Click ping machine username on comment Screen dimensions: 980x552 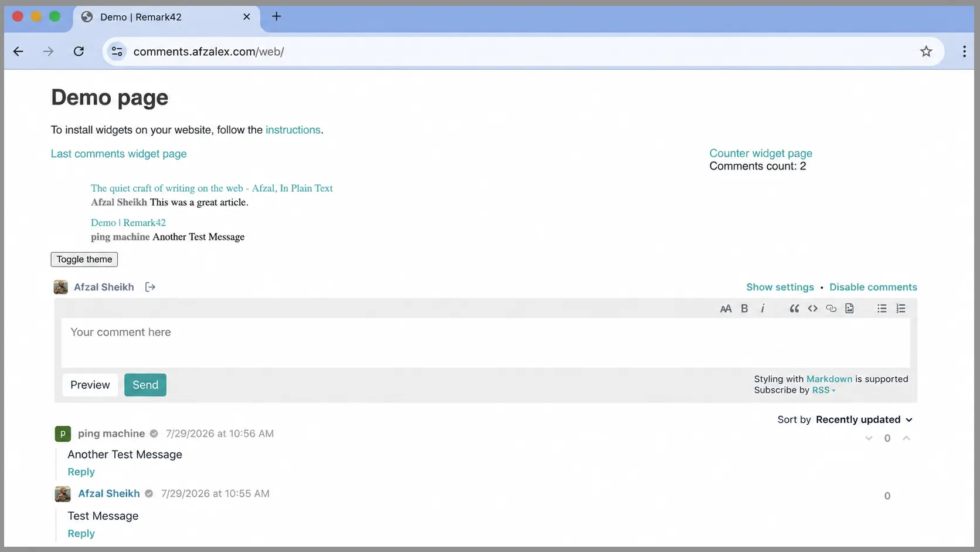coord(111,434)
